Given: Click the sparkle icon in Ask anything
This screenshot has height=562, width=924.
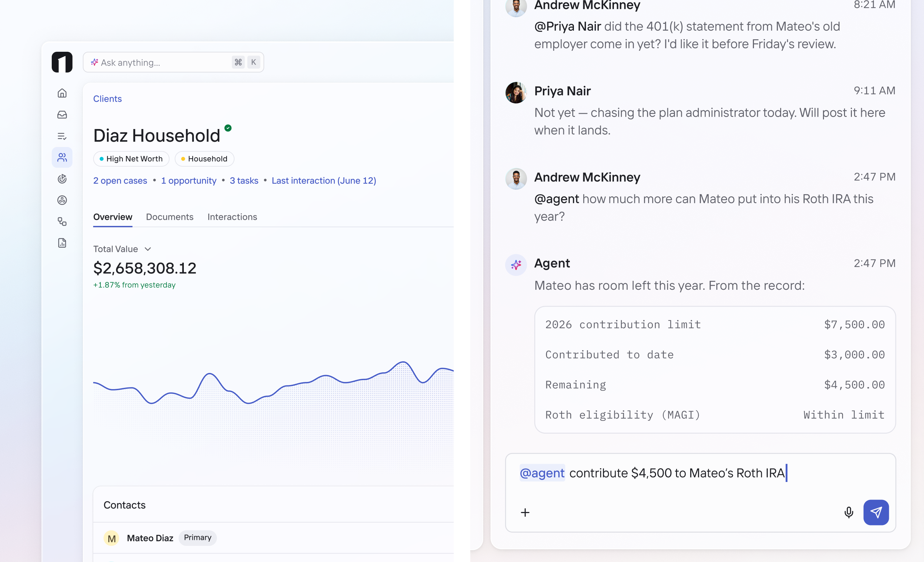Looking at the screenshot, I should [95, 62].
